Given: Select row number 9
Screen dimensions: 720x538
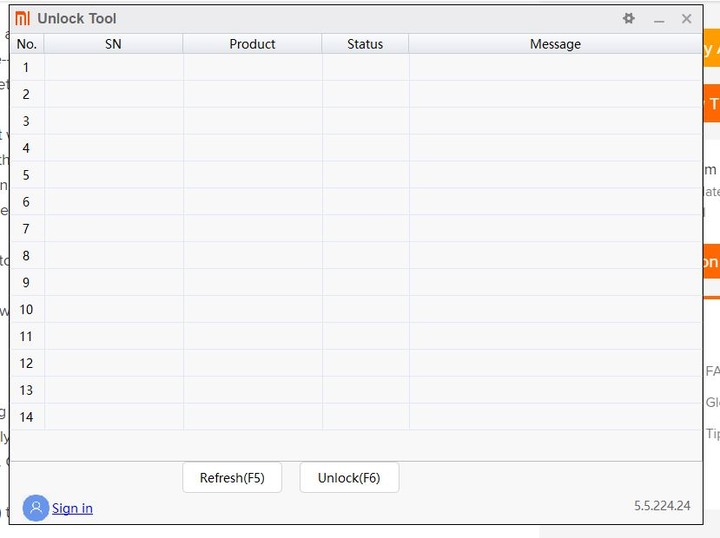Looking at the screenshot, I should (356, 282).
